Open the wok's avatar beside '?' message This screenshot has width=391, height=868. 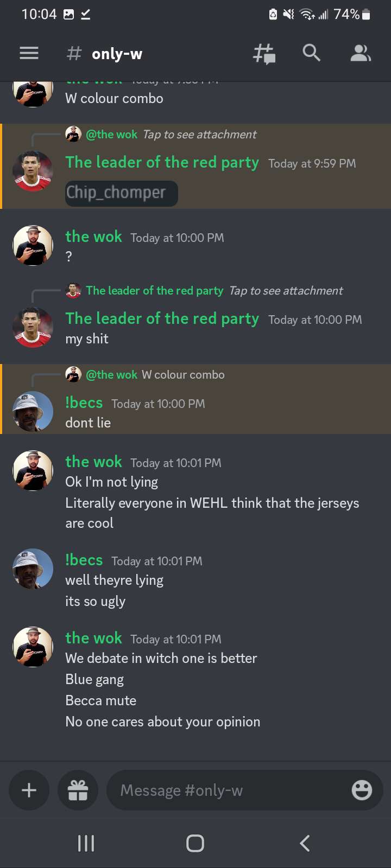(33, 246)
